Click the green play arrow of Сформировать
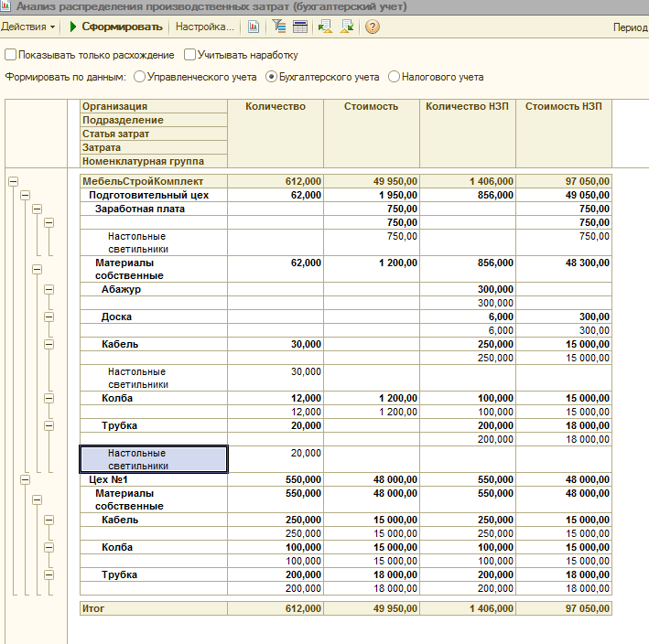Viewport: 649px width, 644px height. pos(73,27)
